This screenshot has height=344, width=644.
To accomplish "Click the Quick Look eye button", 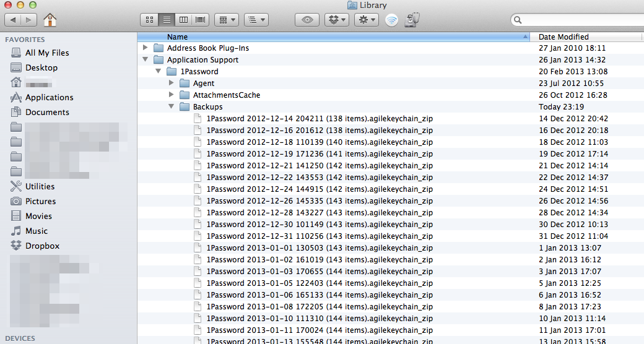I will pos(307,20).
